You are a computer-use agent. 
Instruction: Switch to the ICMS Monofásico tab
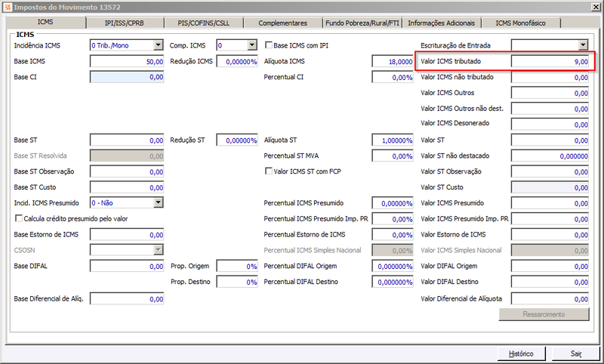point(520,23)
